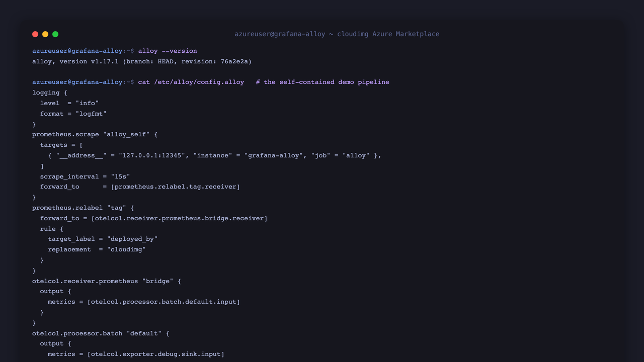Click '[prometheus.relabel.tag.receiver]' forward_to value
The image size is (644, 362).
click(x=176, y=187)
